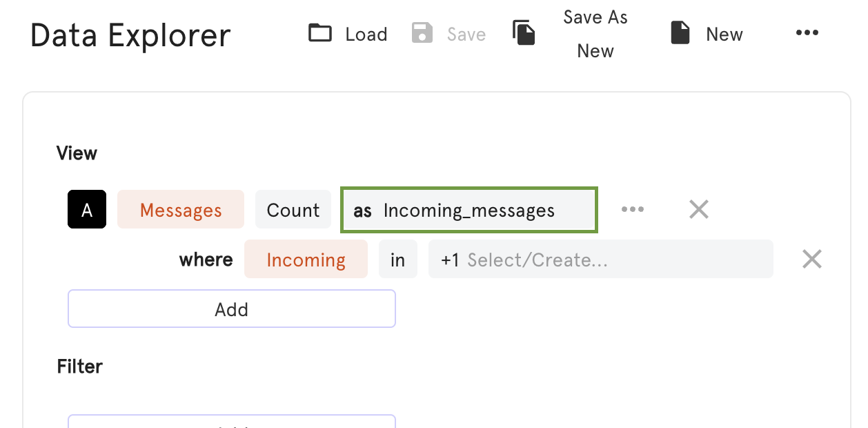Change the 'in' operator selector
Viewport: 868px width, 428px height.
coord(398,260)
